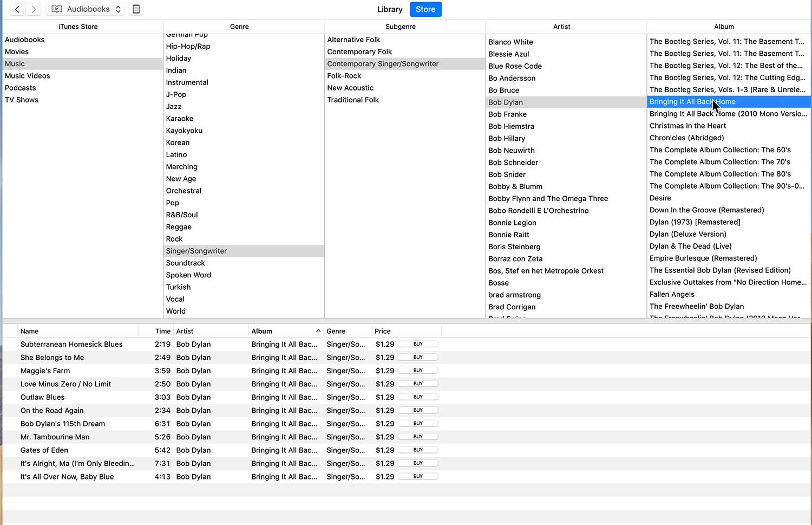Open the device (iPhone) icon button

pyautogui.click(x=136, y=9)
